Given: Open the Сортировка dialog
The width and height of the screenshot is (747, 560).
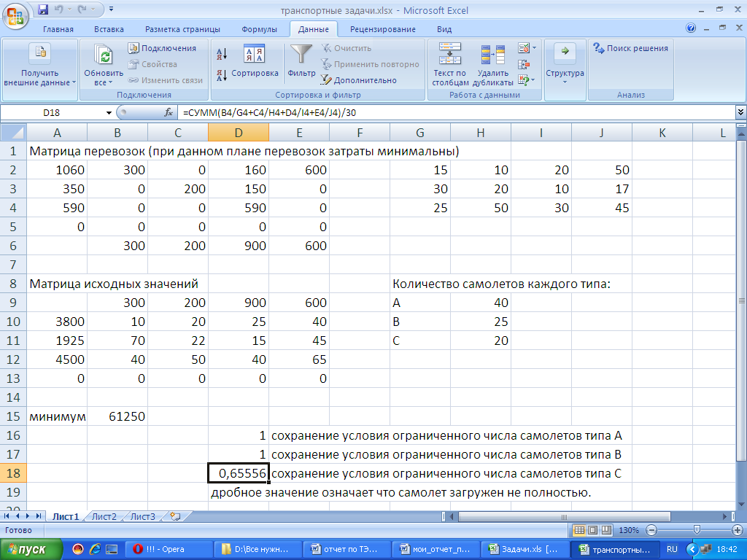Looking at the screenshot, I should tap(255, 61).
